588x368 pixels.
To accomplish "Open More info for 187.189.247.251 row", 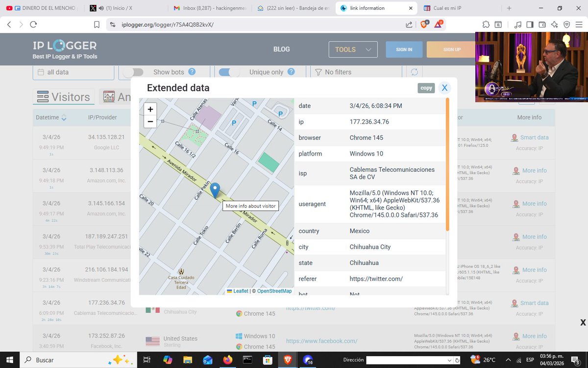I will (x=529, y=237).
